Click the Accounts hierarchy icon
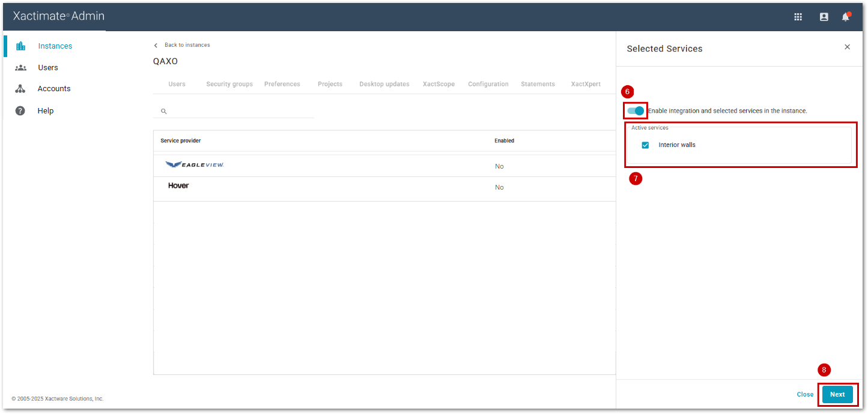 pyautogui.click(x=20, y=89)
